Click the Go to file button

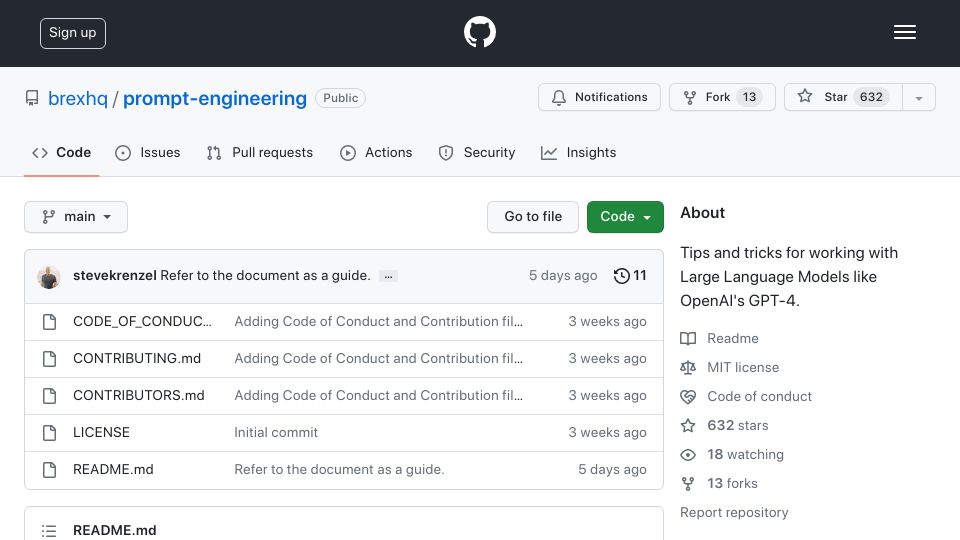(x=533, y=217)
